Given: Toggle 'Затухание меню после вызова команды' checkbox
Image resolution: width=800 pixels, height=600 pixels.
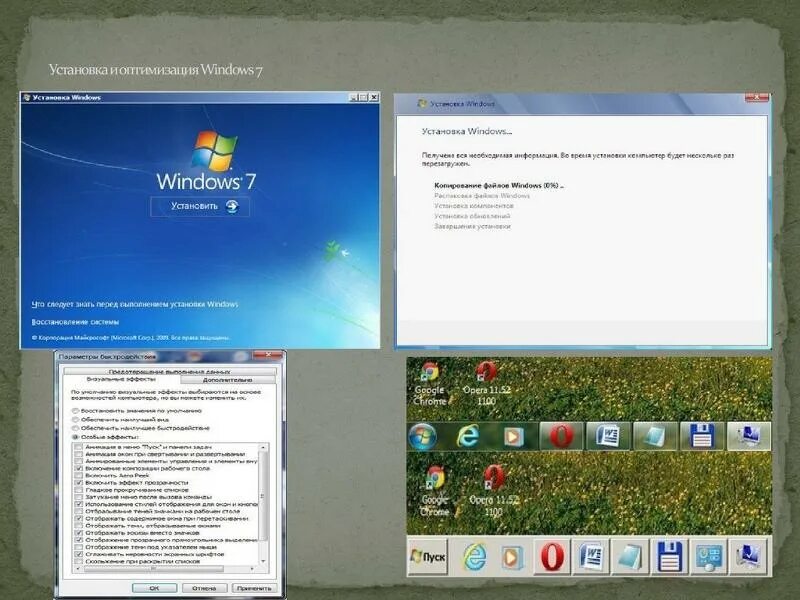Looking at the screenshot, I should click(x=79, y=497).
